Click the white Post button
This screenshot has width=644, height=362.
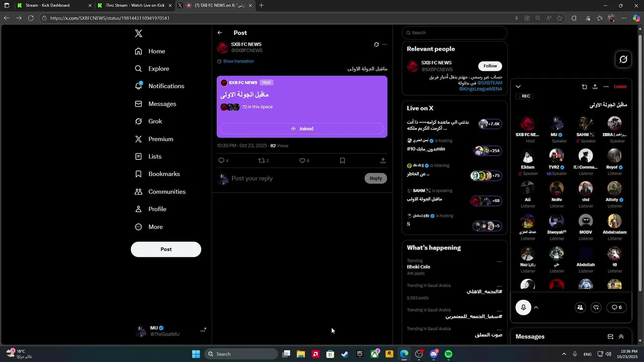[166, 249]
